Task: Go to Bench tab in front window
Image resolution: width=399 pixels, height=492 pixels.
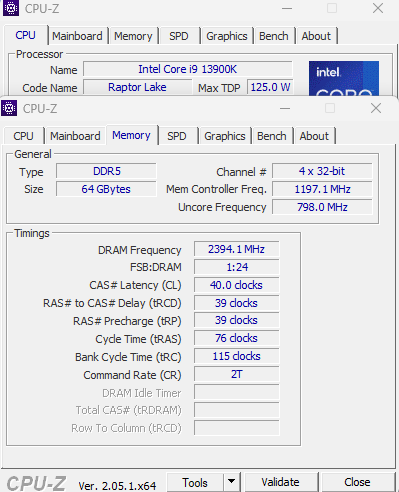Action: point(272,136)
